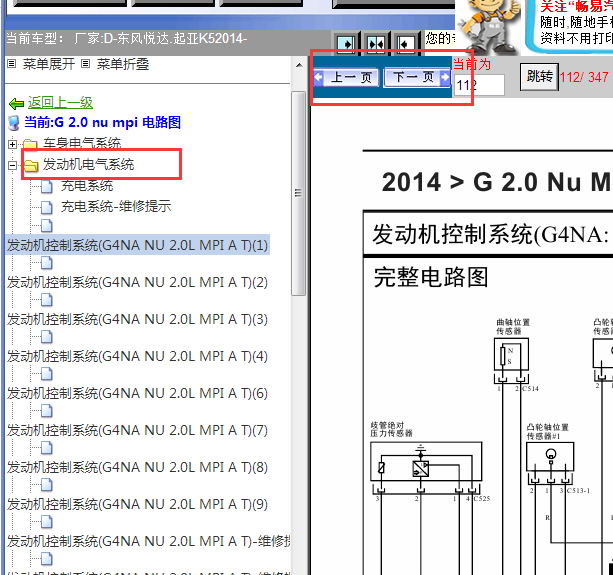Select 菜单折叠 to collapse menu
Viewport: 613px width, 575px height.
pos(123,64)
